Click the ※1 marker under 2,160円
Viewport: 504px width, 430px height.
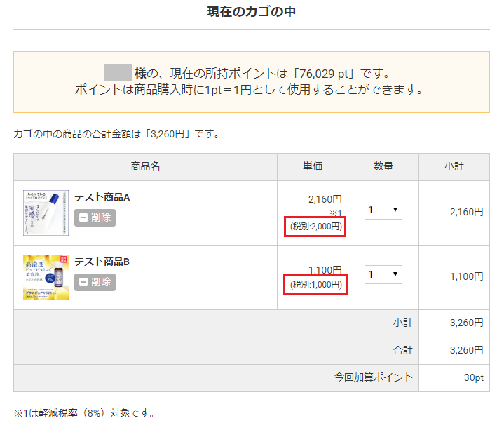336,213
